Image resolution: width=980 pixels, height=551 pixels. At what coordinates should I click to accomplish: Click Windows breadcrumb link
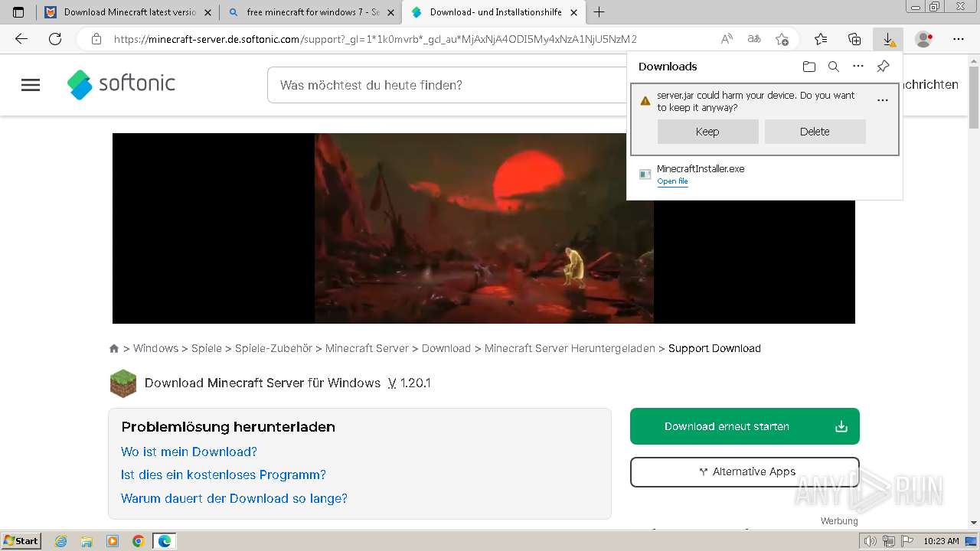tap(155, 348)
